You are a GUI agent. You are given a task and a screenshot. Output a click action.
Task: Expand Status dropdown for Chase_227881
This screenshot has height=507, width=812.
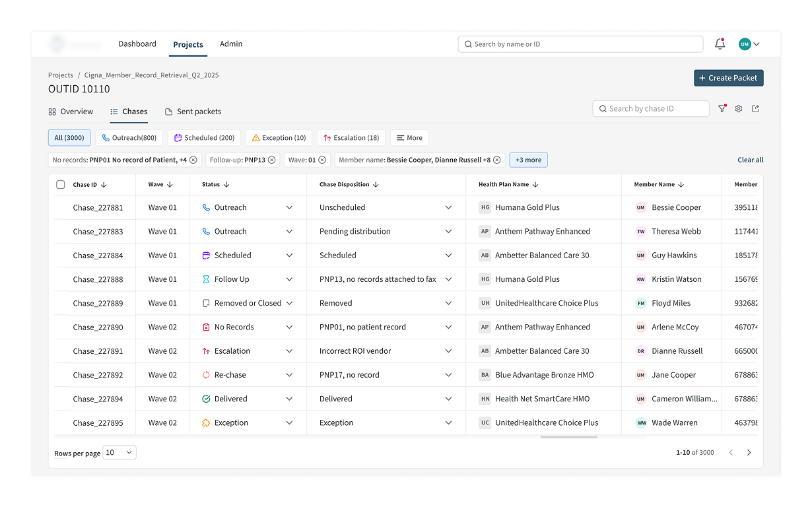point(289,207)
